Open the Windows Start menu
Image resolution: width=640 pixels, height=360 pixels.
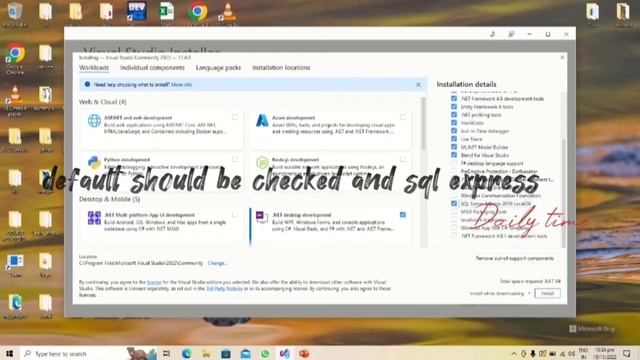[x=9, y=353]
